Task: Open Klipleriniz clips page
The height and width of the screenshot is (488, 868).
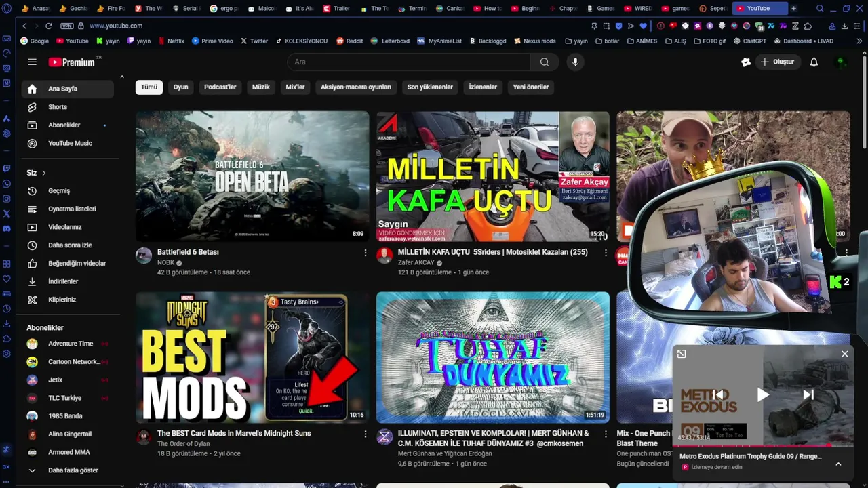Action: (67, 300)
